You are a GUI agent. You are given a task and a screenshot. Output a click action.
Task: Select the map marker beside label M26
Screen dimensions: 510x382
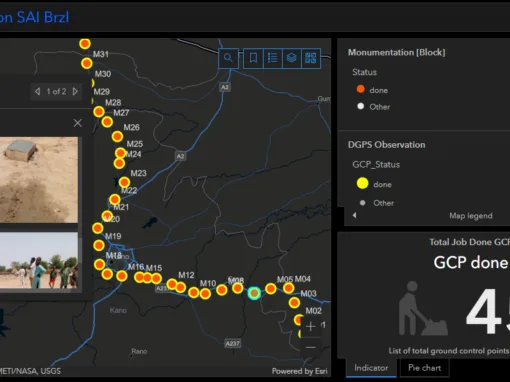point(117,136)
